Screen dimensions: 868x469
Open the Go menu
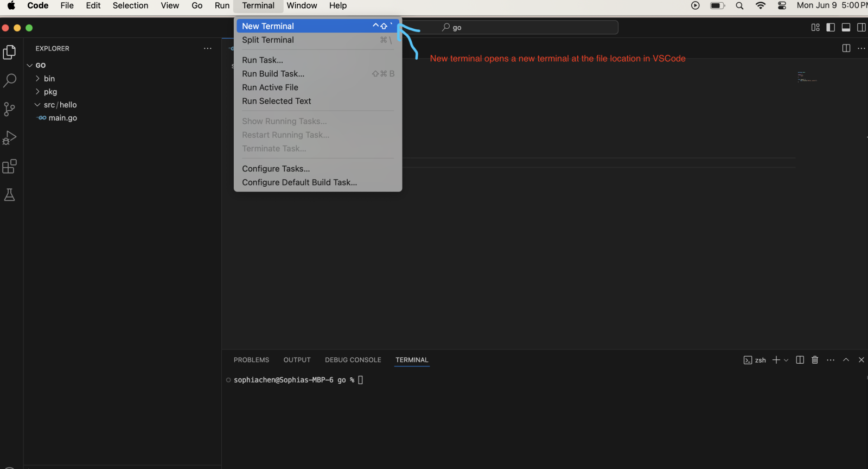(x=197, y=5)
